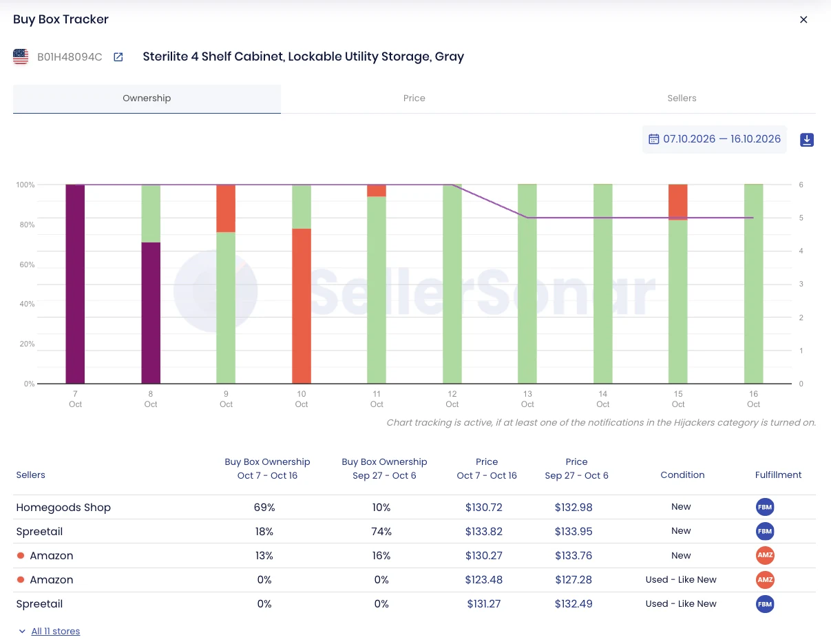Select the purple bar for 7 Oct
The width and height of the screenshot is (831, 644).
[x=75, y=284]
